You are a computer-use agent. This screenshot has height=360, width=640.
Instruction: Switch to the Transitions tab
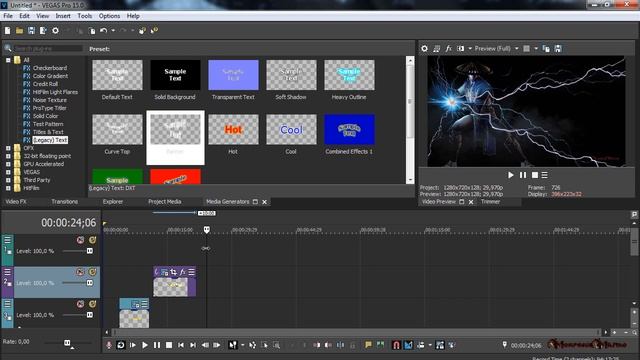64,202
